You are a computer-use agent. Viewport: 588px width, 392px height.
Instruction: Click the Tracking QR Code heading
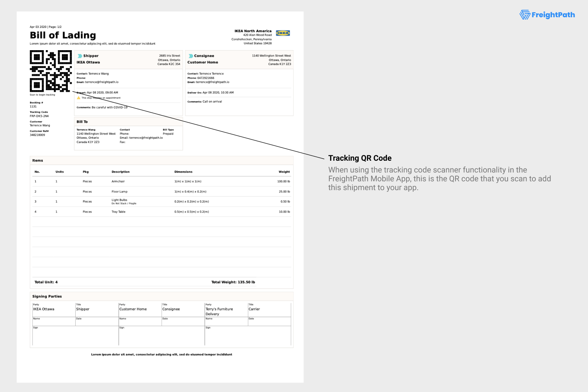click(x=360, y=158)
